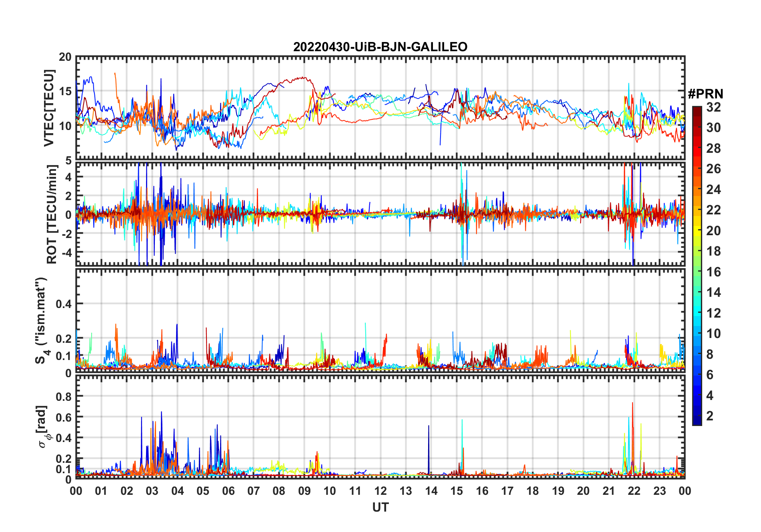Click colorbar tick label 18
Image resolution: width=761 pixels, height=532 pixels.
point(713,251)
